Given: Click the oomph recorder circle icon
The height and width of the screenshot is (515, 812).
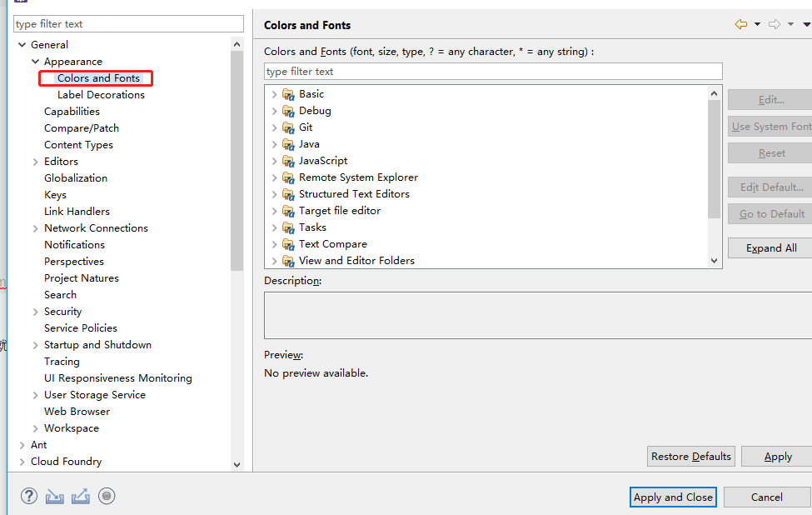Looking at the screenshot, I should coord(107,497).
